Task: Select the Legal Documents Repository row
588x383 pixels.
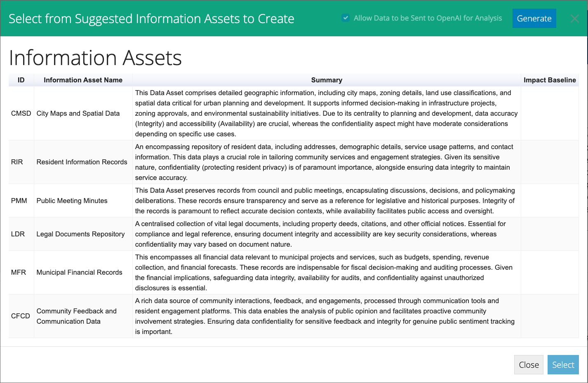Action: click(80, 234)
